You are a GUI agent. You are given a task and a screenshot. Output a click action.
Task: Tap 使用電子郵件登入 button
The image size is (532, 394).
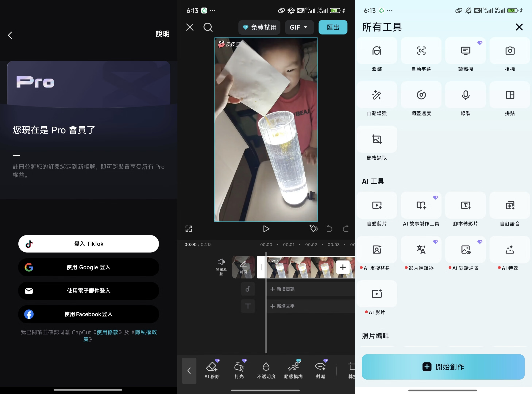point(88,291)
